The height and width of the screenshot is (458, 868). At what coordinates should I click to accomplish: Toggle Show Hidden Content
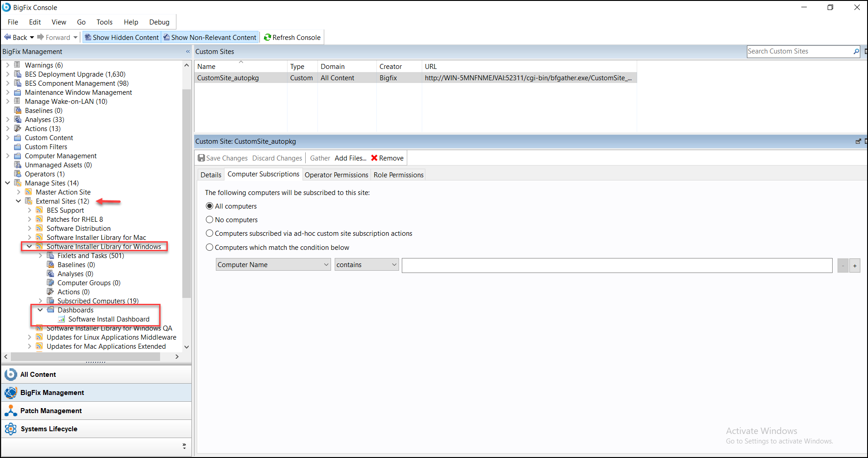pos(122,37)
